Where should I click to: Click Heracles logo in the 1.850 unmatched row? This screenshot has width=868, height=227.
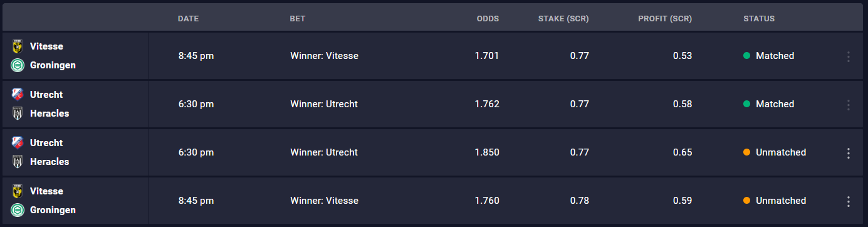[x=17, y=162]
